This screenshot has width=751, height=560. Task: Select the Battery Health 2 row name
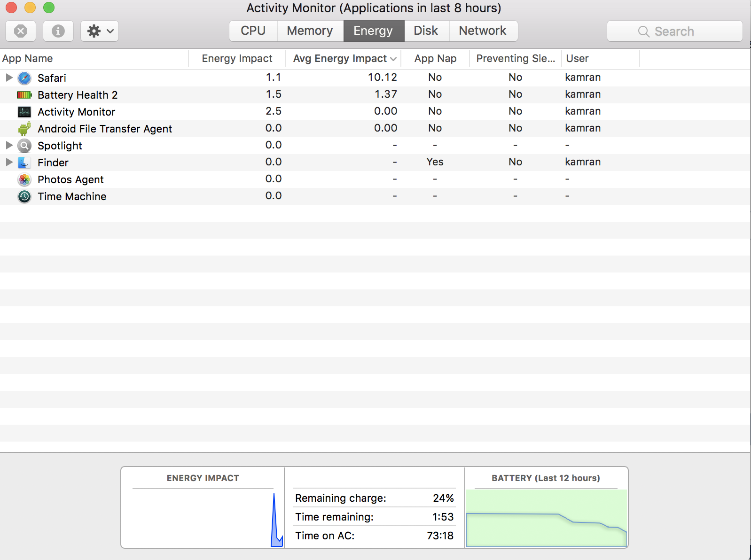point(78,95)
